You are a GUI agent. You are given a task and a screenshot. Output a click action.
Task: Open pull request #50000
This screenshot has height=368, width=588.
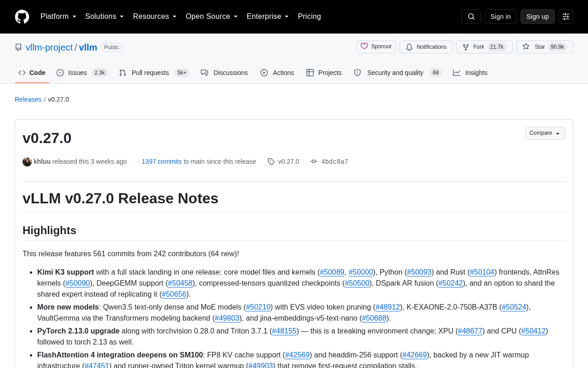pos(361,272)
